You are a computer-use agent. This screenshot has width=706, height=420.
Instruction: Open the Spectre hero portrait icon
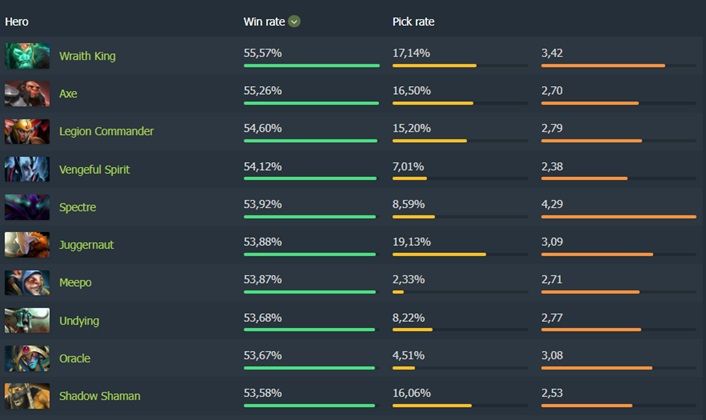[x=27, y=207]
